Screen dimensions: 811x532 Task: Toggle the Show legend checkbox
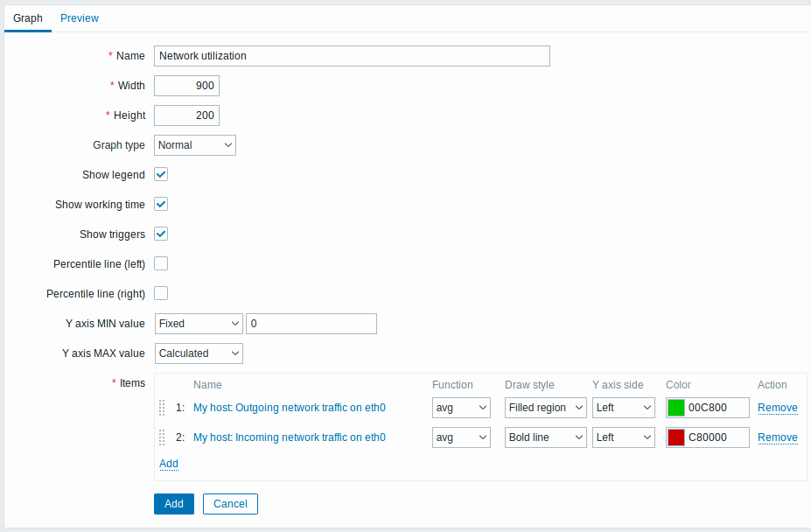tap(161, 174)
